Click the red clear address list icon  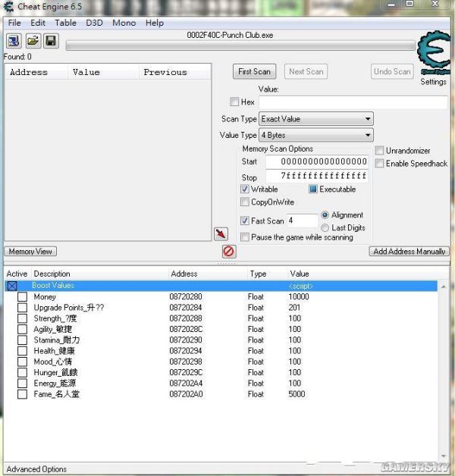(x=229, y=252)
